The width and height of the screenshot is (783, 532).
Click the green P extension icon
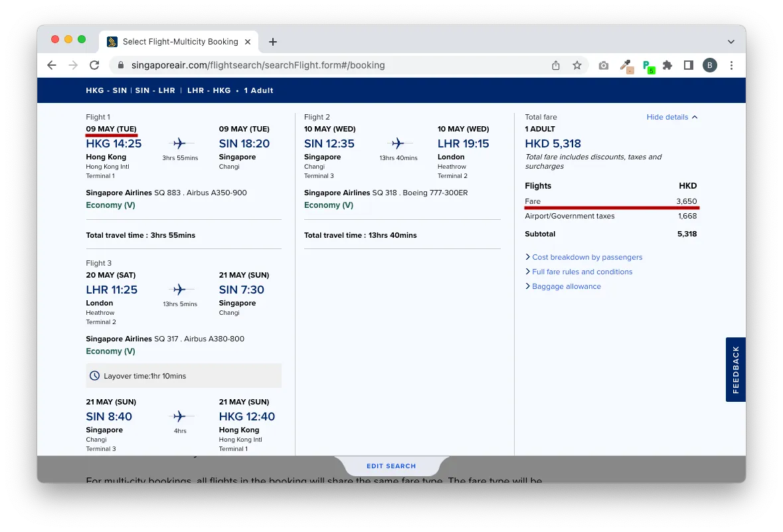(x=648, y=66)
